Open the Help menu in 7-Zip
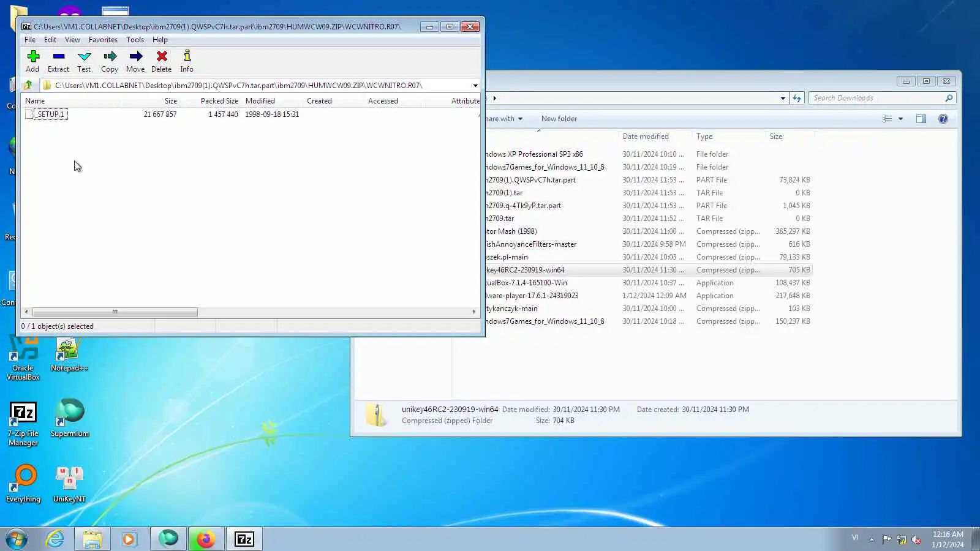This screenshot has width=980, height=551. (x=160, y=40)
